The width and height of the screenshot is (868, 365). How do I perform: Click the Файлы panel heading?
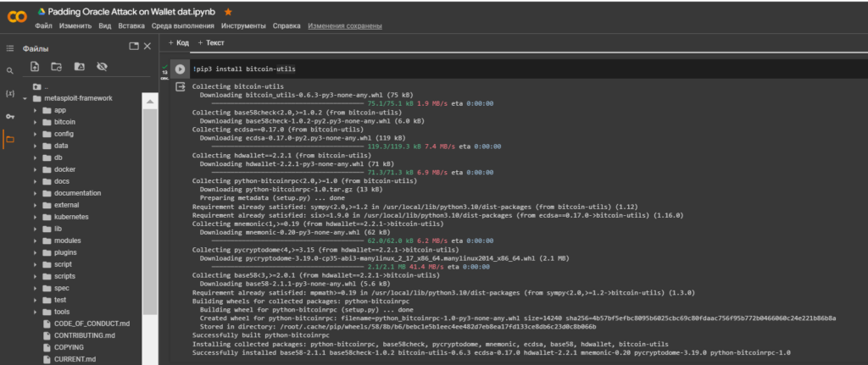point(36,48)
